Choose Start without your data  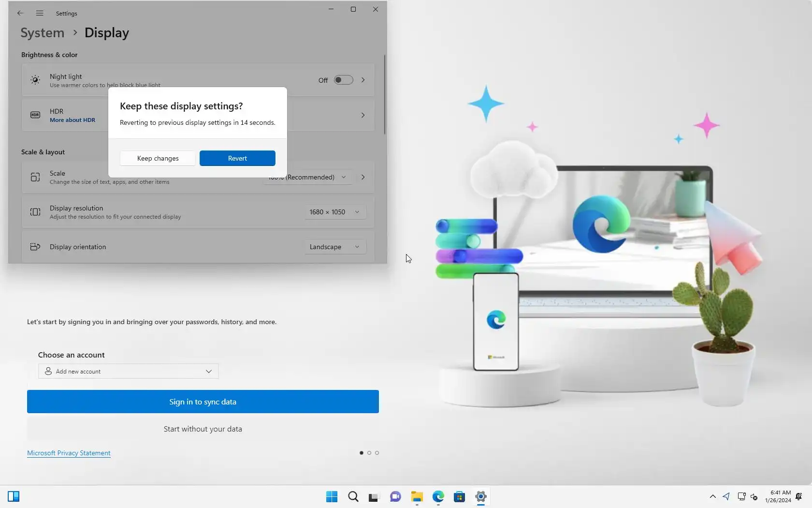click(x=203, y=429)
